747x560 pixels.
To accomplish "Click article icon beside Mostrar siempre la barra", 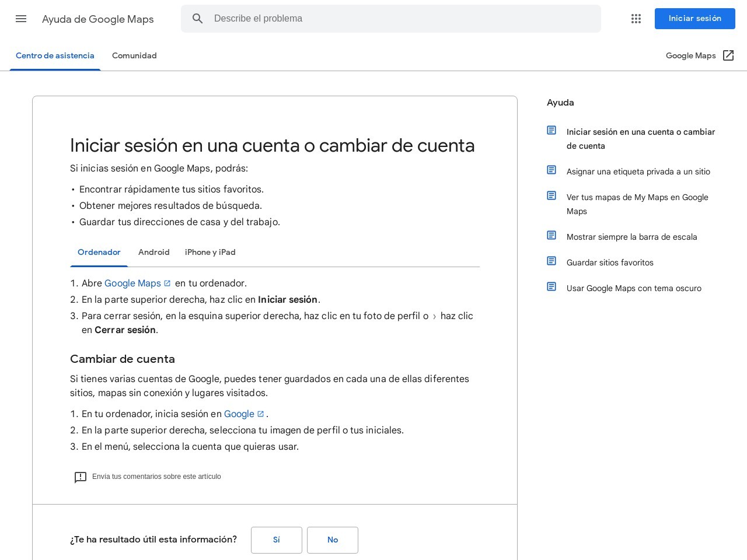I will pyautogui.click(x=551, y=235).
